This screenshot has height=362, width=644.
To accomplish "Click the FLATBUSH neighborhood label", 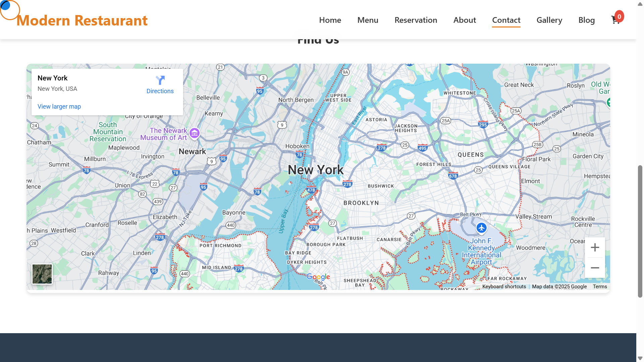I will tap(350, 238).
